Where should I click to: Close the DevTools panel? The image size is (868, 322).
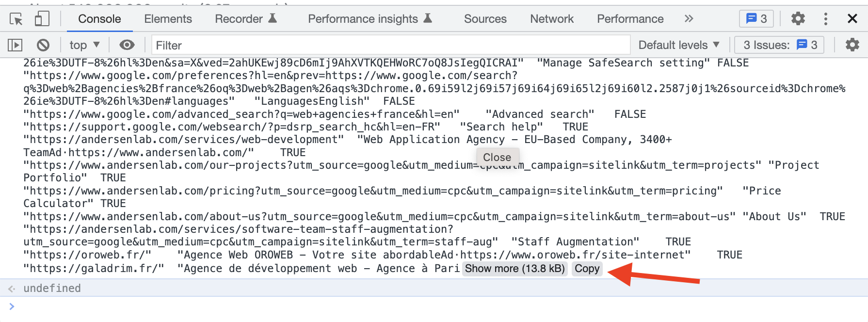pos(852,19)
